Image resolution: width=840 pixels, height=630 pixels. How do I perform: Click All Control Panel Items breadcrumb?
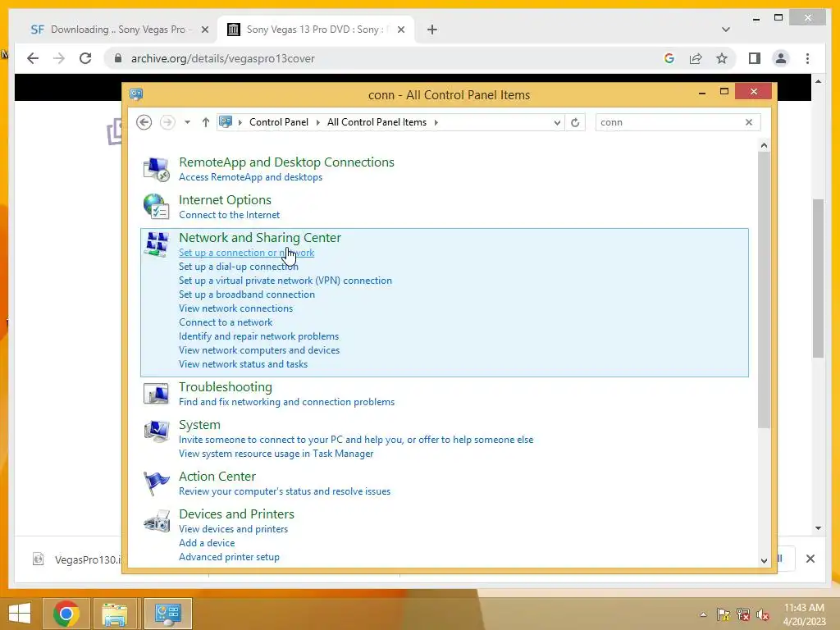pos(377,122)
